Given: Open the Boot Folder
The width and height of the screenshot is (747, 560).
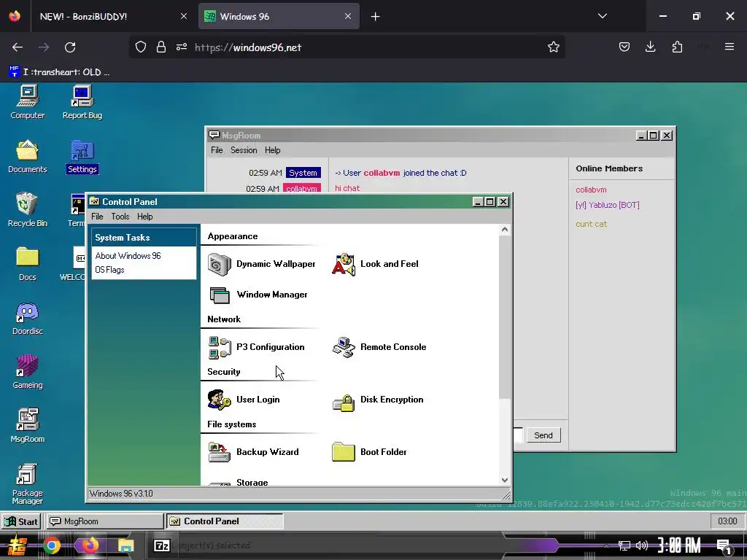Looking at the screenshot, I should [369, 452].
